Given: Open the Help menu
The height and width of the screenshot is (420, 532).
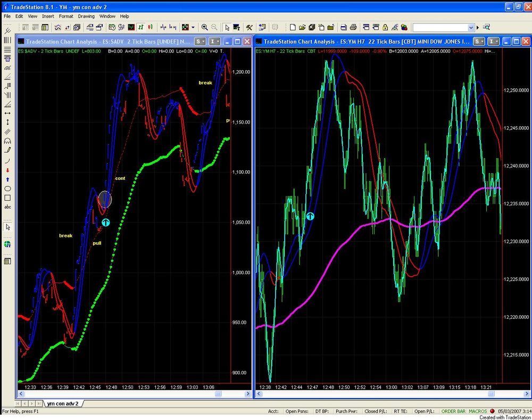Looking at the screenshot, I should click(x=124, y=16).
